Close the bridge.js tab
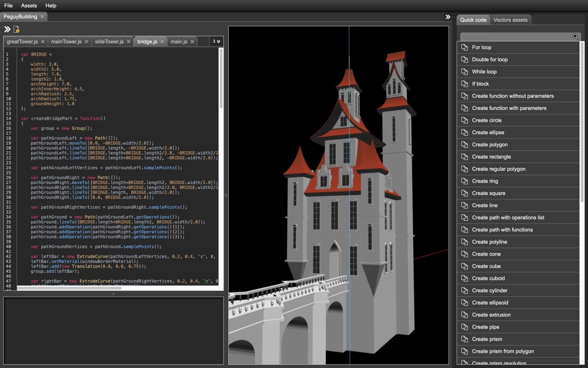 (x=162, y=41)
